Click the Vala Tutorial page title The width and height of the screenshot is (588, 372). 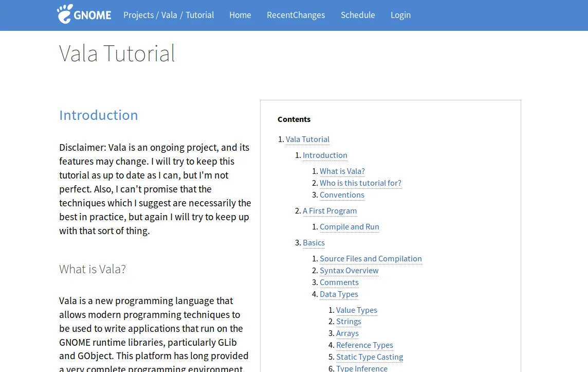117,53
